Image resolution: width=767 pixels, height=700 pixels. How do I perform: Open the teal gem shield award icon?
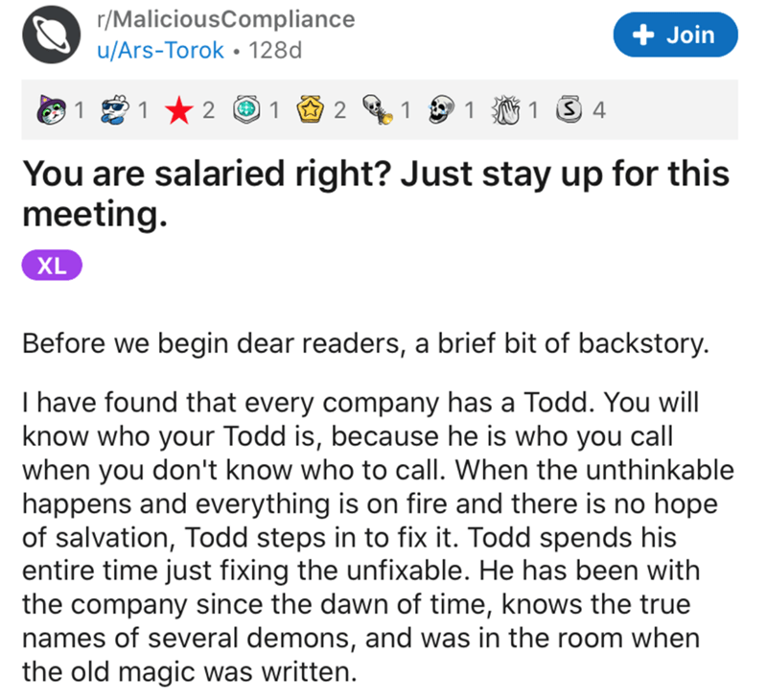(x=246, y=108)
